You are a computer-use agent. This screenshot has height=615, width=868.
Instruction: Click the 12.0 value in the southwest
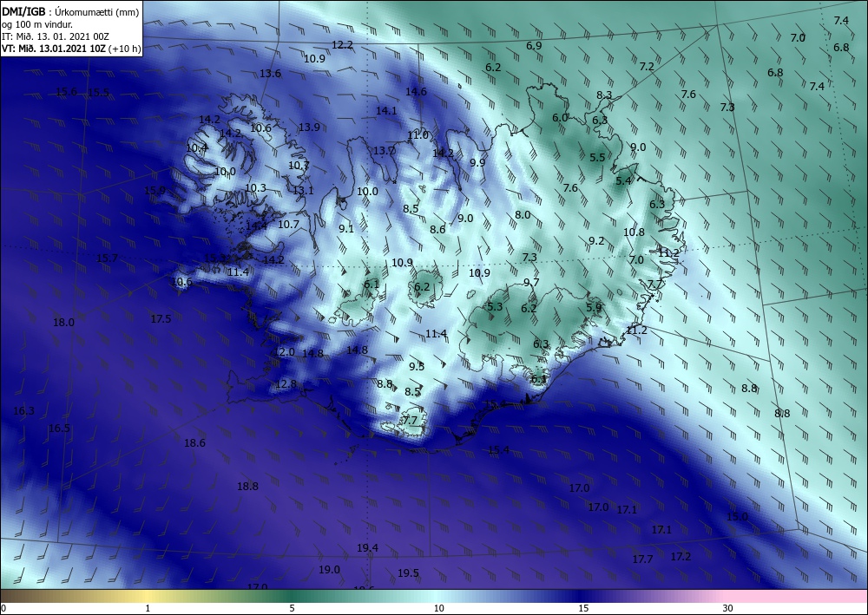click(284, 352)
